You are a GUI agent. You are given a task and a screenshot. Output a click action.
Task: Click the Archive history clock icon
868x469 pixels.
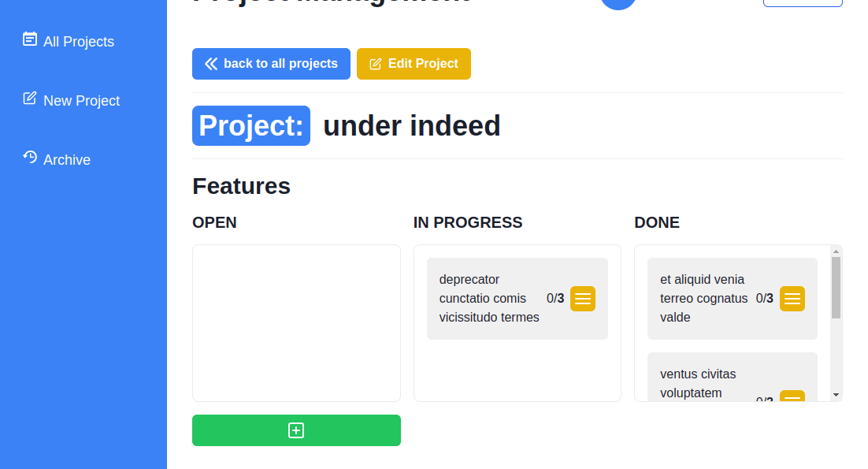coord(30,158)
